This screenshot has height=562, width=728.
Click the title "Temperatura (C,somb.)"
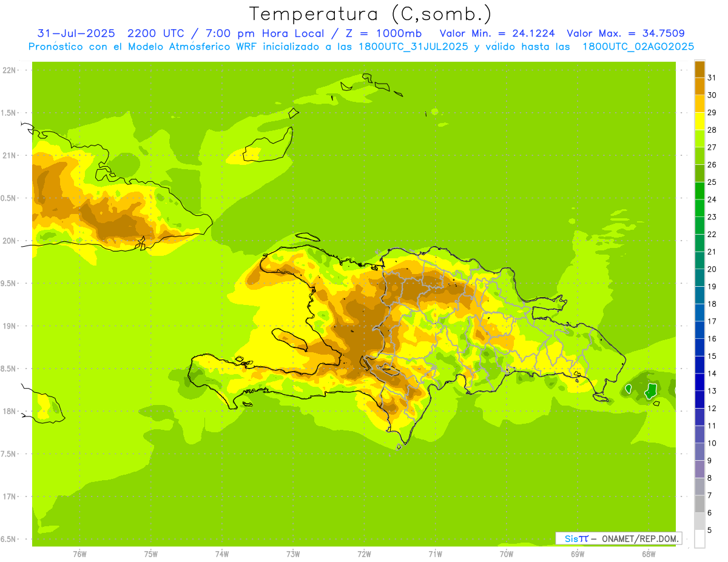tap(370, 13)
